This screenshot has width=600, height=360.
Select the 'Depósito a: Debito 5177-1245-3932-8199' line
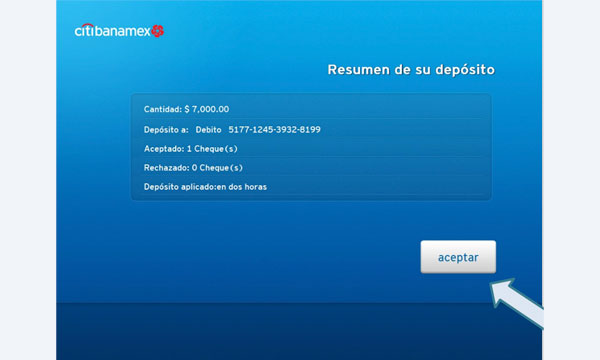[x=232, y=130]
